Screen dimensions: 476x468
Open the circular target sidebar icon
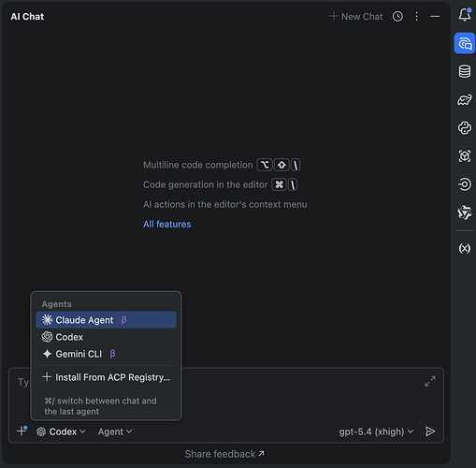465,184
